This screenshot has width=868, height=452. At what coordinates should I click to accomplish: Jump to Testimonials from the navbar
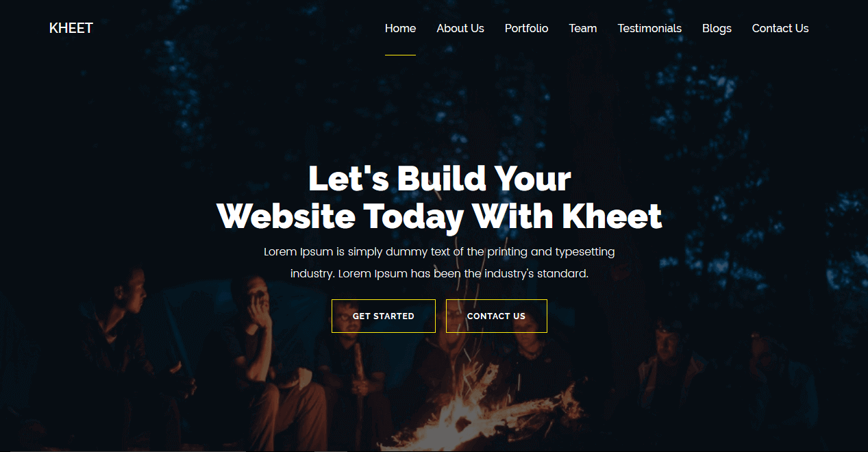tap(649, 28)
